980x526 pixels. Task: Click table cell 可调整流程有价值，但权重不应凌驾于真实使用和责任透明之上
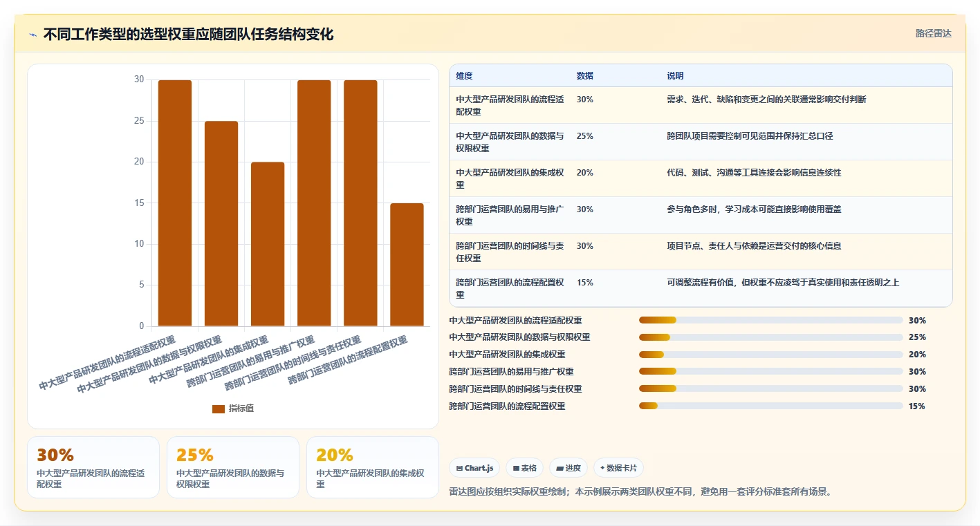783,283
